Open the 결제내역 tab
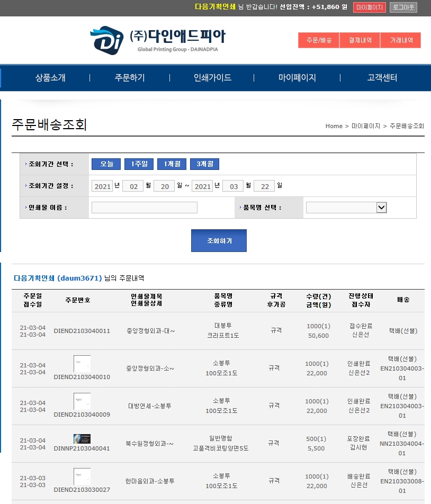 360,40
